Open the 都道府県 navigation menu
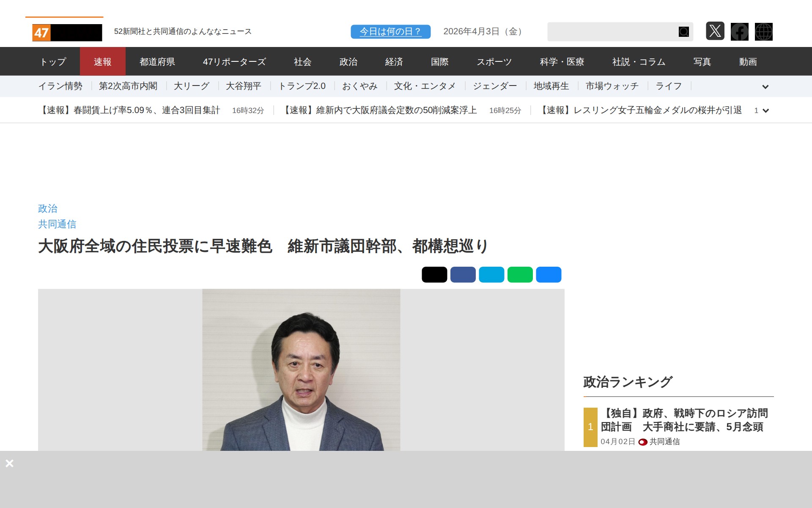The width and height of the screenshot is (812, 508). pyautogui.click(x=157, y=62)
